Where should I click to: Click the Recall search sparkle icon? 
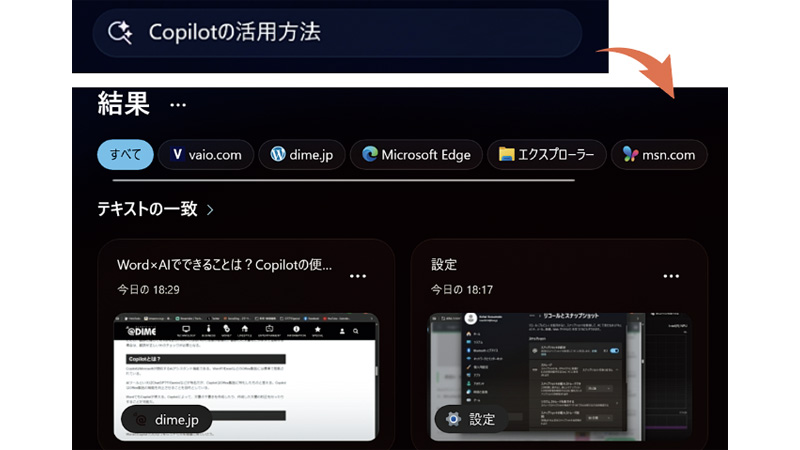point(120,32)
